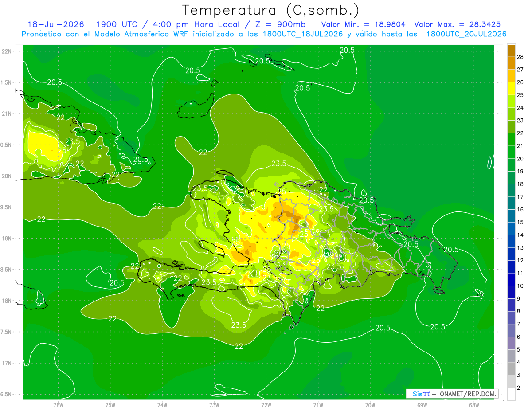Click longitude axis label 73W
The width and height of the screenshot is (532, 411).
pos(214,405)
